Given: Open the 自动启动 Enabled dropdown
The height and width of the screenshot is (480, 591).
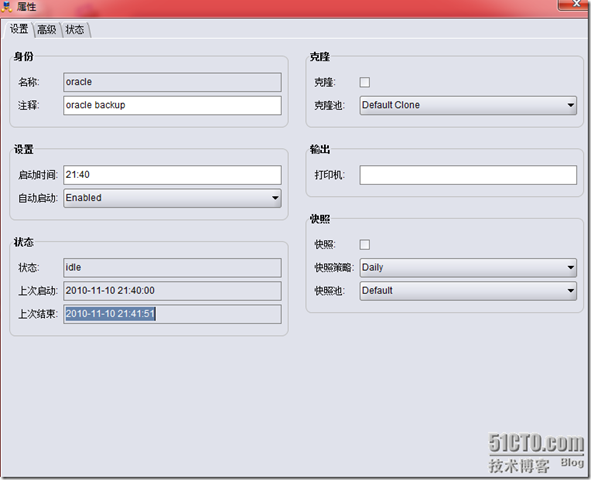Looking at the screenshot, I should 172,198.
